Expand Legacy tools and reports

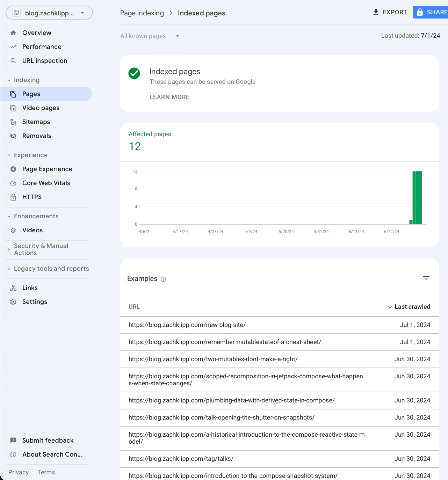(8, 269)
